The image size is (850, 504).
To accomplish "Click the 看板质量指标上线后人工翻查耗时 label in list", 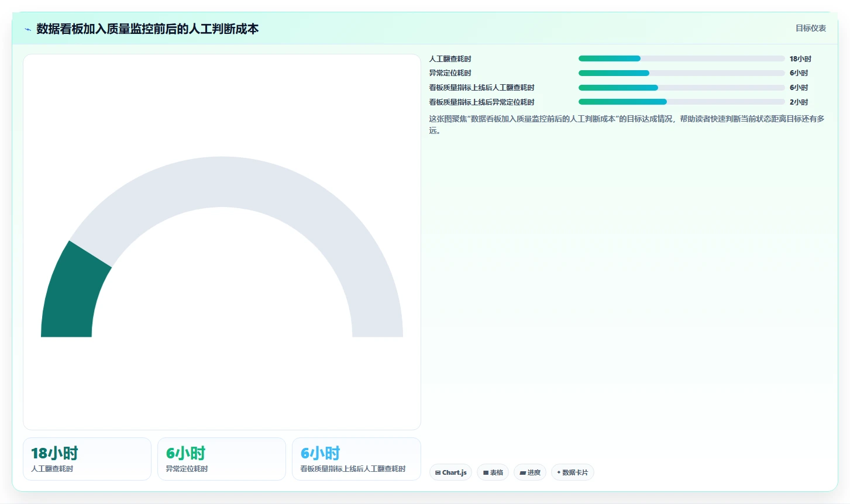I will click(481, 88).
